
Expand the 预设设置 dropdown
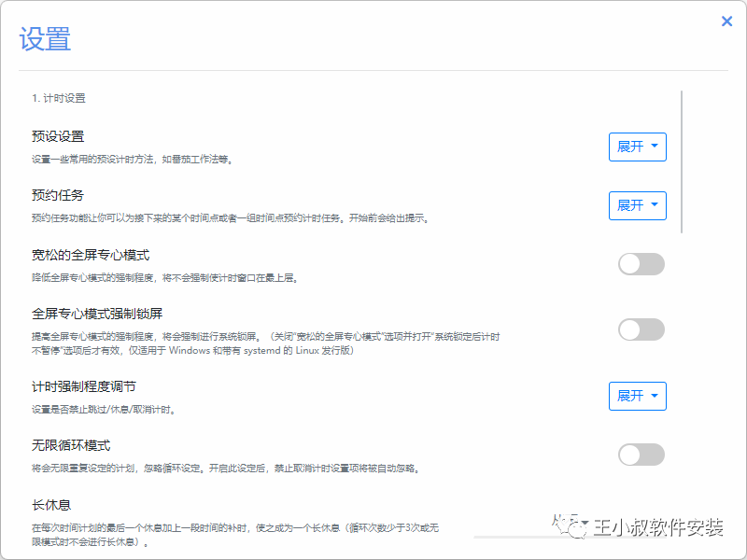click(637, 147)
